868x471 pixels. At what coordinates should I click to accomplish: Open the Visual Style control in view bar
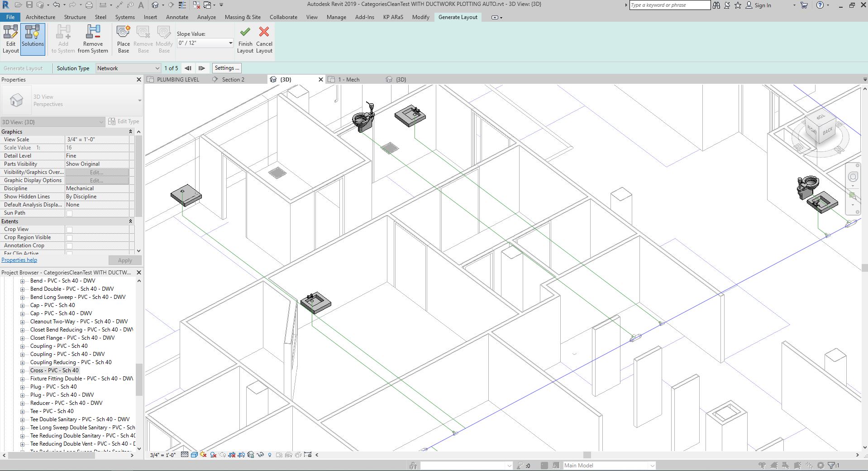pos(194,454)
